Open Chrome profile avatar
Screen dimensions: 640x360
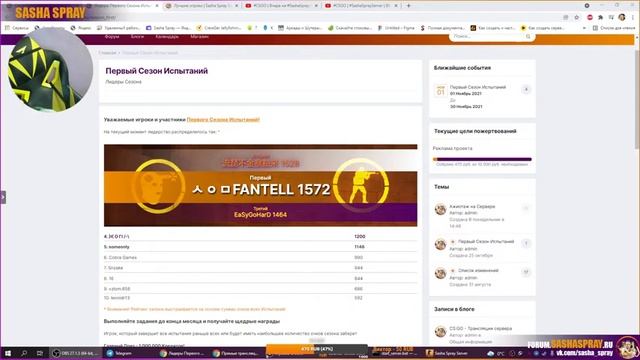(x=622, y=17)
